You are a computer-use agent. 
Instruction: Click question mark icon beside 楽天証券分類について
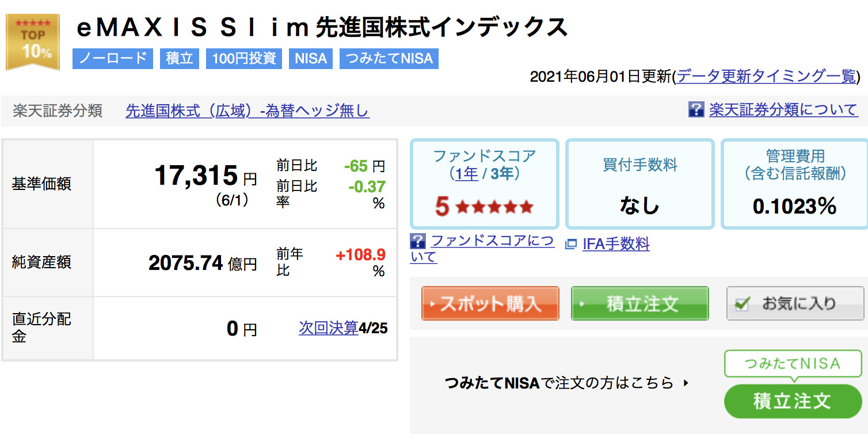[x=696, y=110]
